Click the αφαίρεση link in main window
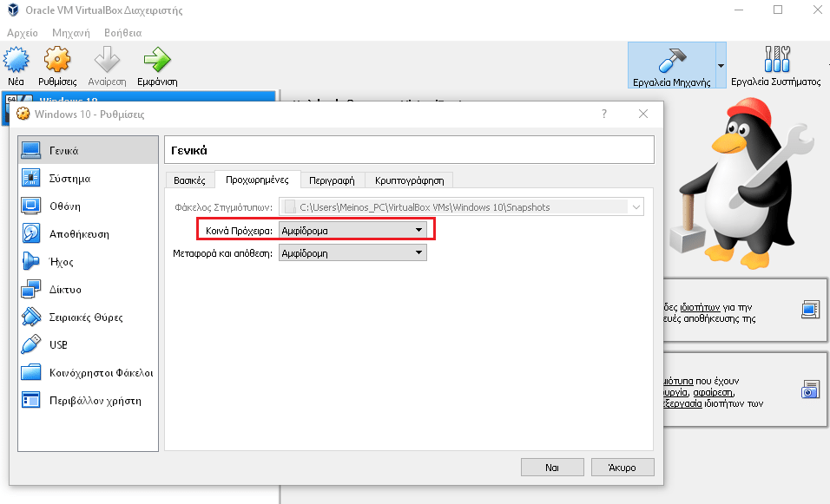 (713, 392)
